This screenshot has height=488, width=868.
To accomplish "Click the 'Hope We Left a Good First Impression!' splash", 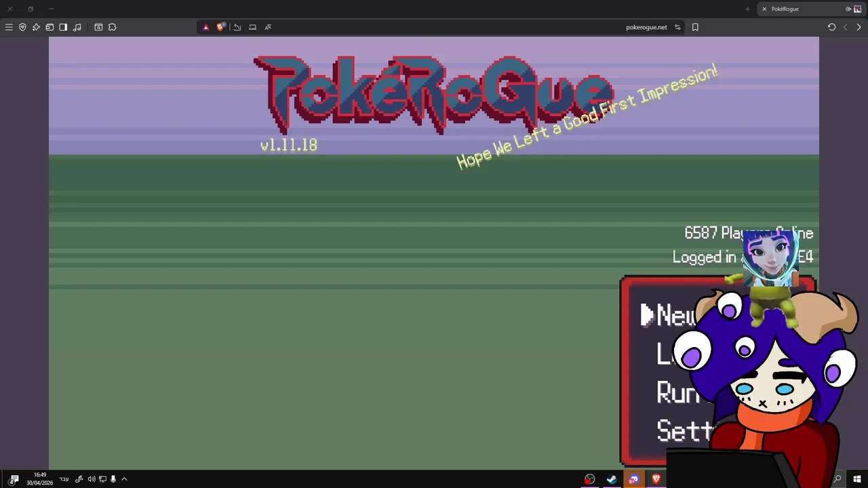I will click(587, 117).
